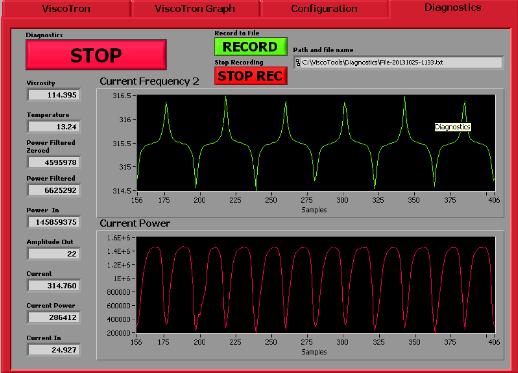Click the Stop Recording label
Image resolution: width=518 pixels, height=373 pixels.
click(239, 62)
